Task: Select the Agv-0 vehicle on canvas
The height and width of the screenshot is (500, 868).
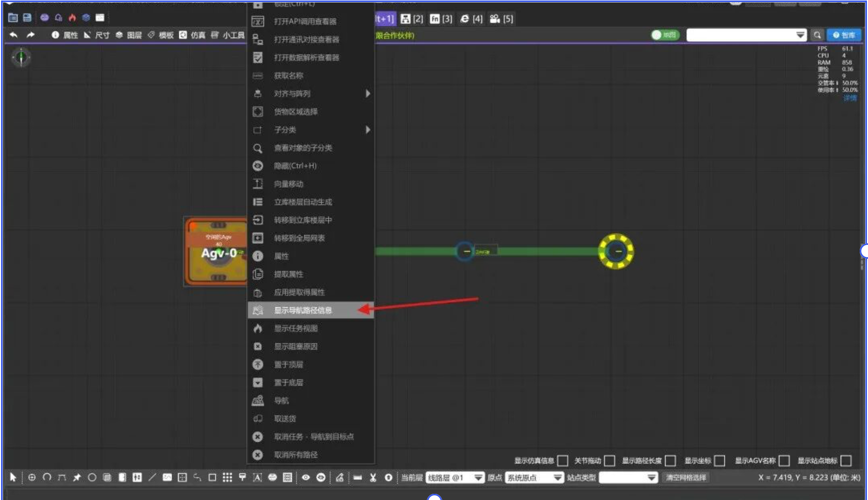Action: 216,252
